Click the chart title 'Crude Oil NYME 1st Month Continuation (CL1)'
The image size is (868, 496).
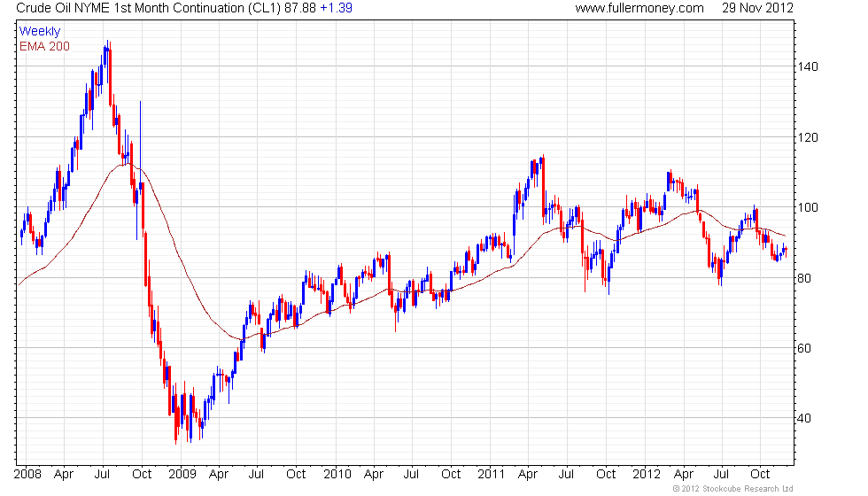[x=149, y=8]
